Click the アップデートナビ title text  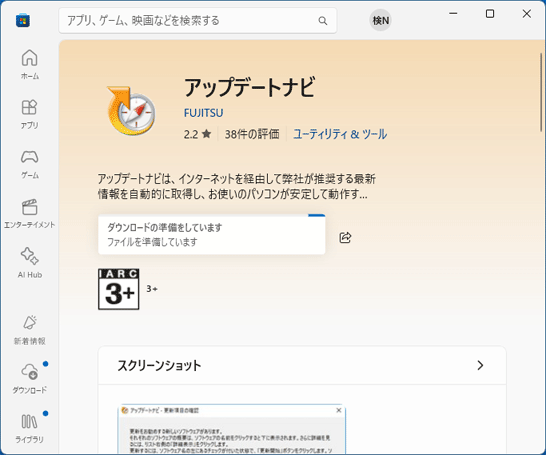point(250,87)
